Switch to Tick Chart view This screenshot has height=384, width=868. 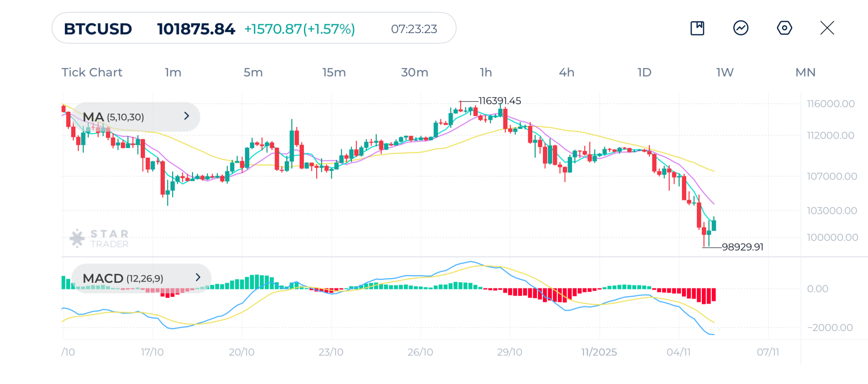click(x=92, y=72)
